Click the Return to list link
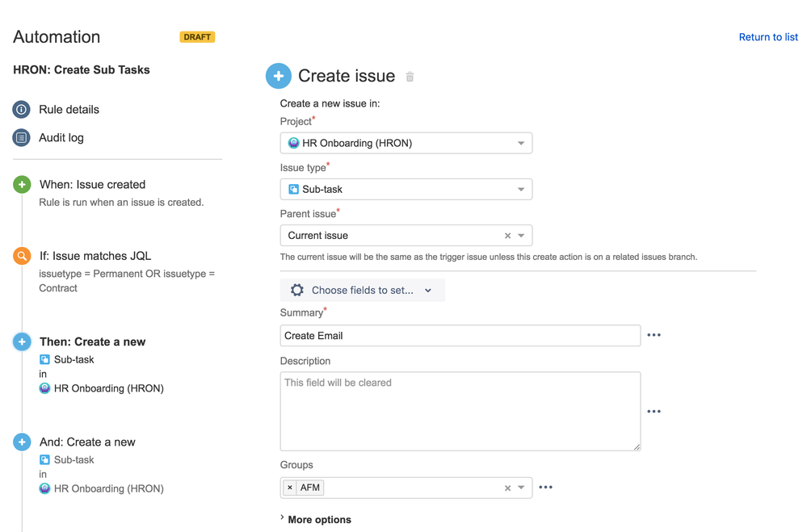This screenshot has width=807, height=532. click(x=768, y=37)
